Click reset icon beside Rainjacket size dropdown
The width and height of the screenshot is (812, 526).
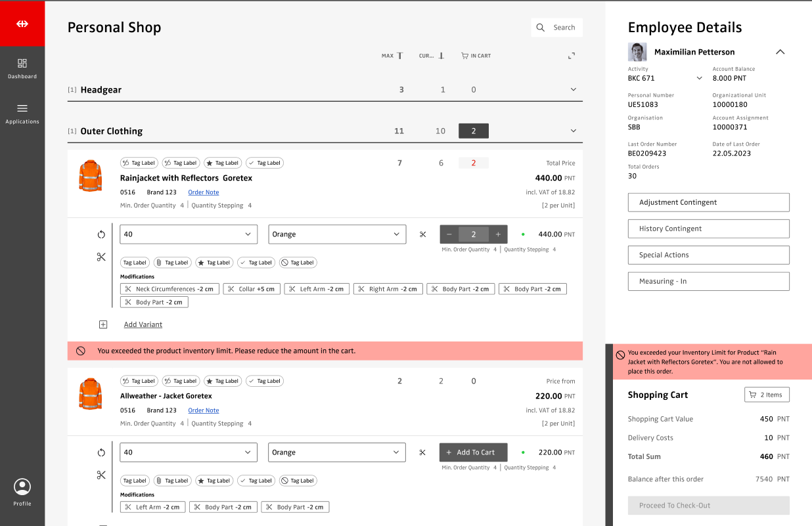click(x=101, y=234)
